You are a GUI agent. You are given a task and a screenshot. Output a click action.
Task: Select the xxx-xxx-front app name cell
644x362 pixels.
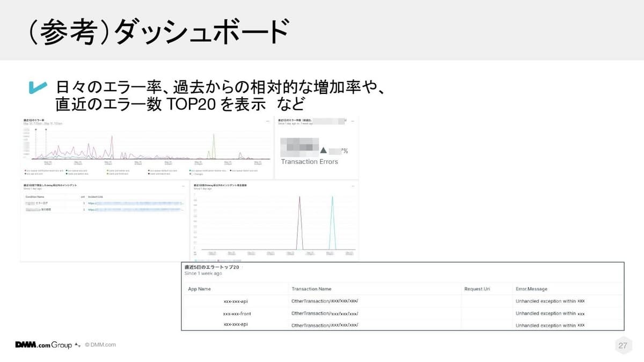coord(237,313)
